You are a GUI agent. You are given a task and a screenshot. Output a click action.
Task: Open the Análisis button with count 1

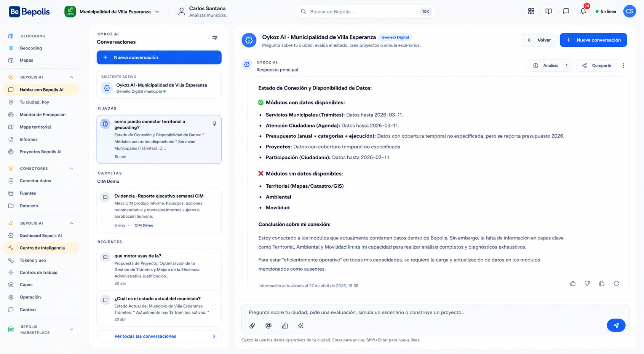(x=550, y=65)
